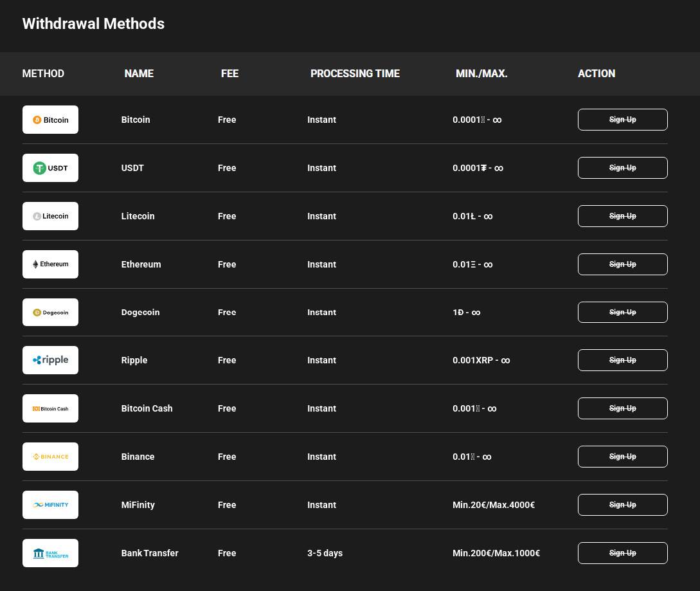The image size is (700, 591).
Task: Sign up in the Ethereum row
Action: pos(623,264)
